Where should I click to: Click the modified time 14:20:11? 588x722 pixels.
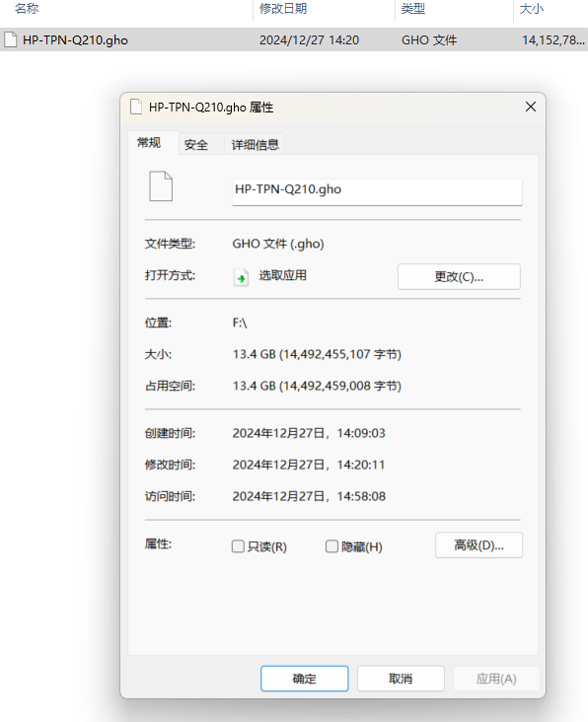point(360,465)
